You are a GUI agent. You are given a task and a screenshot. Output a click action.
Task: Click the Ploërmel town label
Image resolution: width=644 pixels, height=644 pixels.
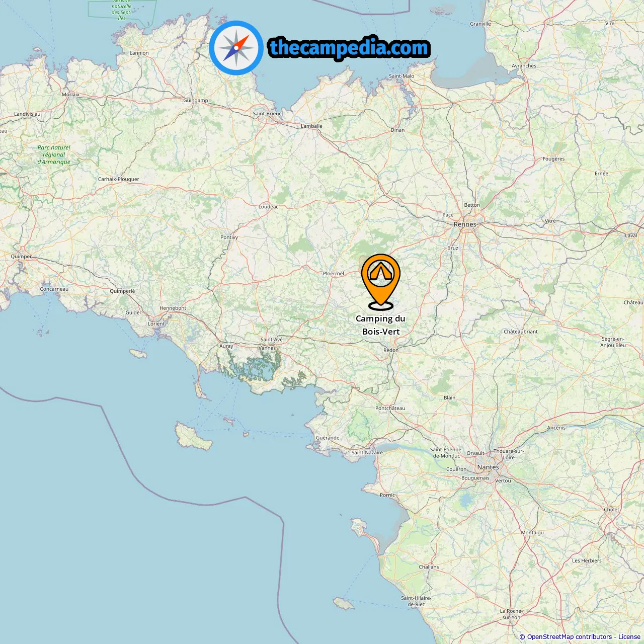tap(333, 273)
